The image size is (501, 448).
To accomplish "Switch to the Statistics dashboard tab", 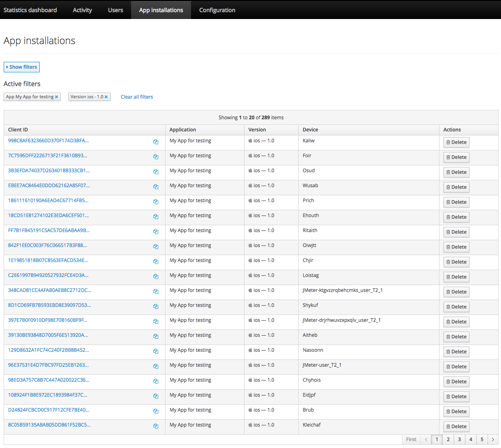I will click(30, 10).
